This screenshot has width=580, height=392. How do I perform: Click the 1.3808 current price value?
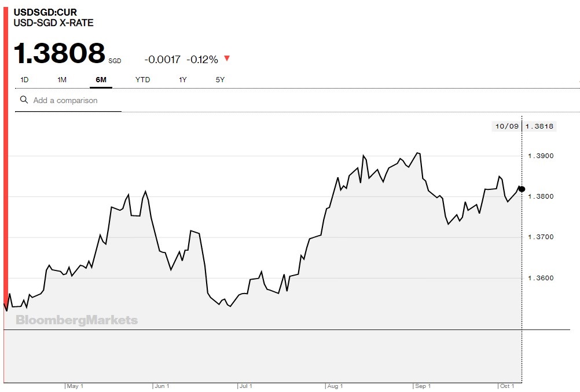(x=60, y=53)
